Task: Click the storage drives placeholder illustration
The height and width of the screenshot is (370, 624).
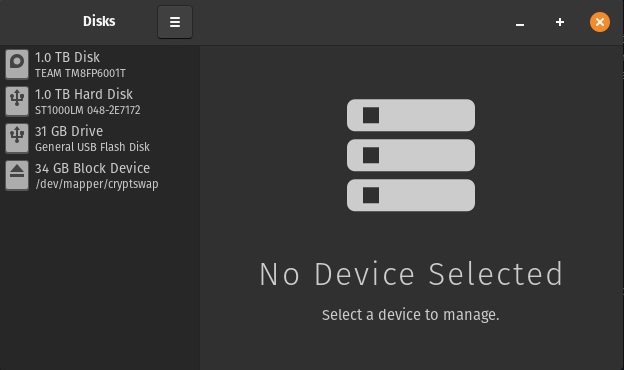Action: pyautogui.click(x=411, y=155)
